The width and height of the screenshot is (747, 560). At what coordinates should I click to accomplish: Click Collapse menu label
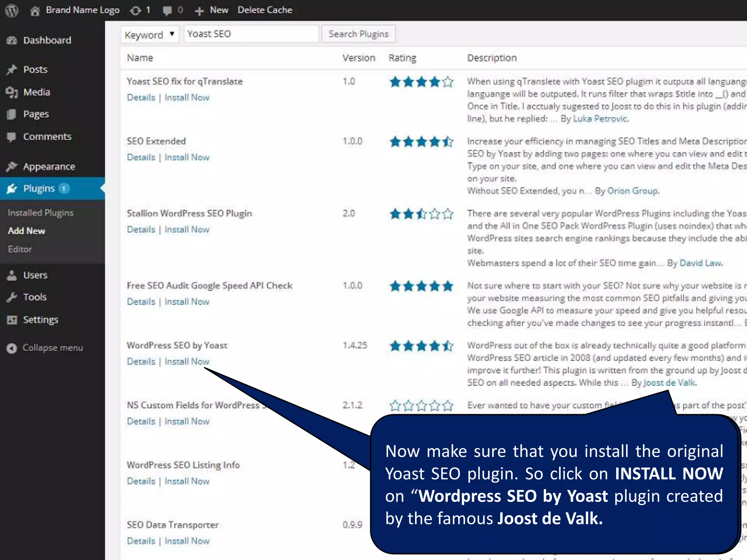click(53, 348)
